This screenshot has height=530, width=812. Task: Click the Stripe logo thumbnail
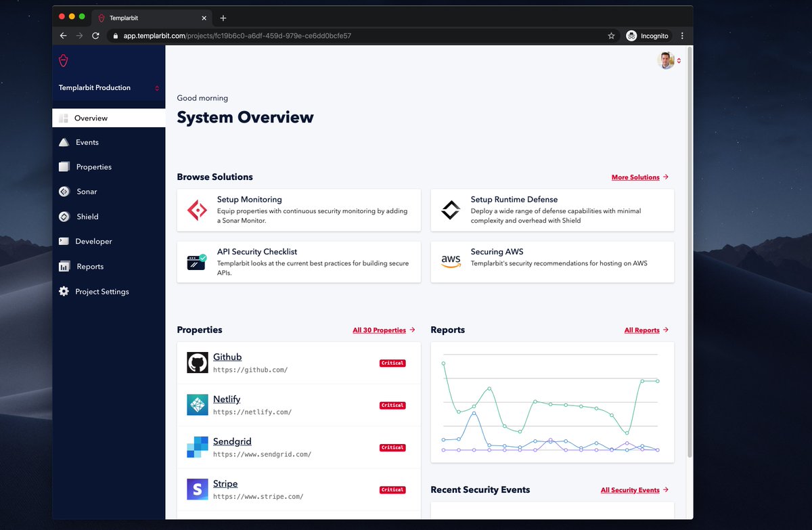tap(198, 489)
